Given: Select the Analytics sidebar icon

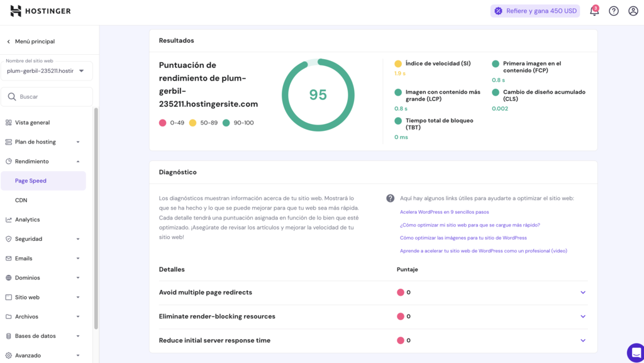Looking at the screenshot, I should (9, 219).
